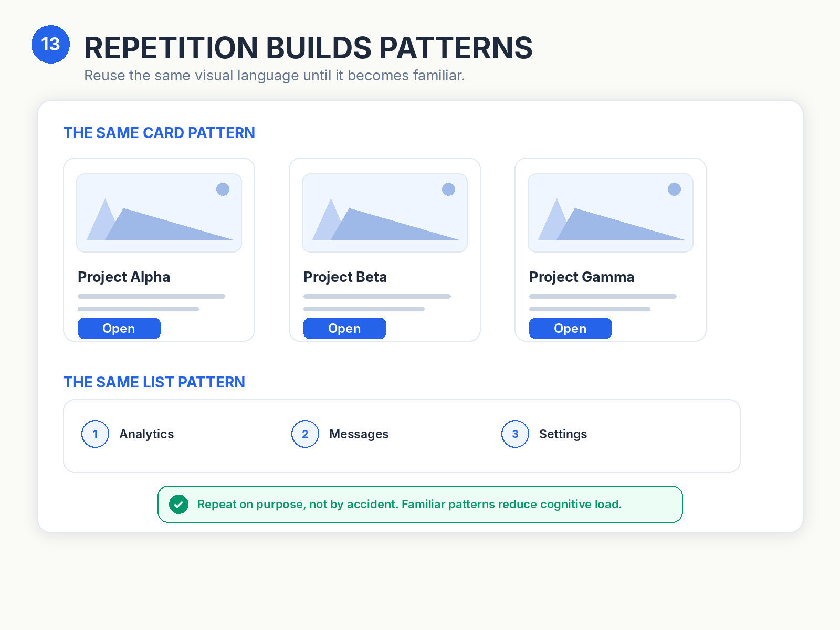Click the Project Gamma card title

[582, 277]
